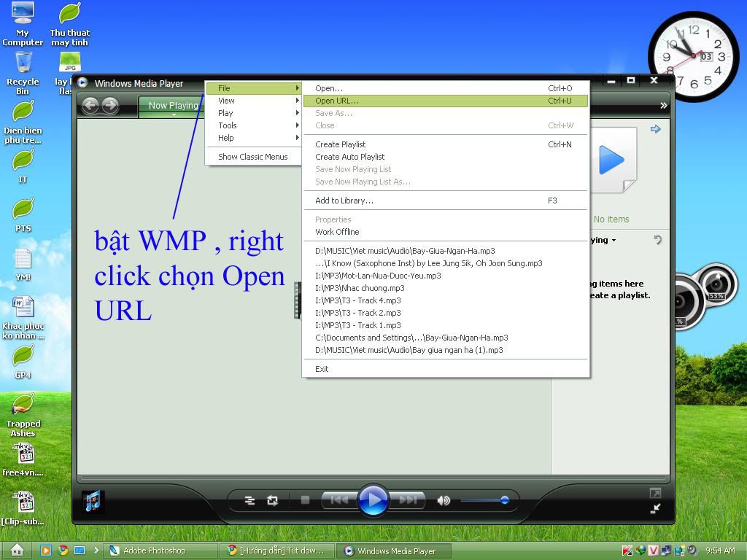This screenshot has width=747, height=560.
Task: Click the music note icon in the bottom-left corner
Action: [93, 501]
